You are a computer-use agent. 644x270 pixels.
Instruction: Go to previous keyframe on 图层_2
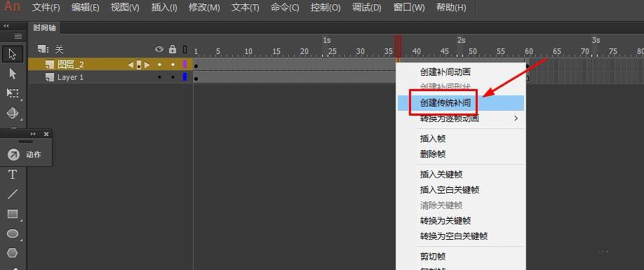tap(130, 65)
